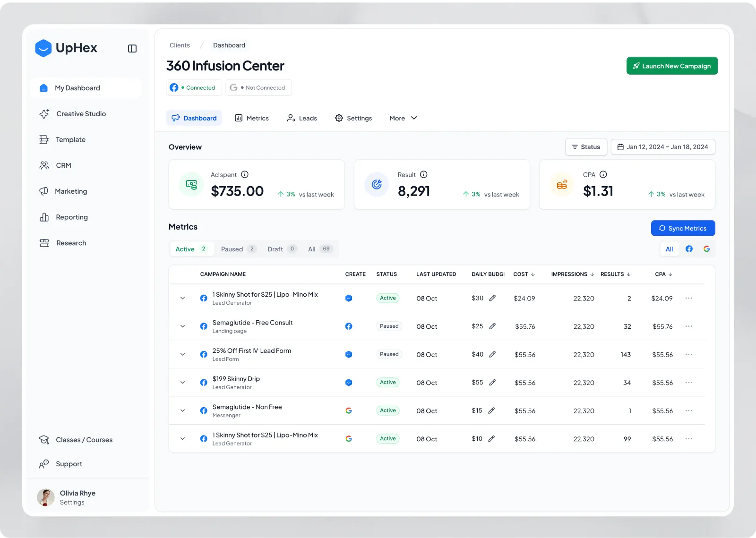Click Facebook icon beside $199 Skinny Drip name
This screenshot has width=756, height=538.
[204, 382]
